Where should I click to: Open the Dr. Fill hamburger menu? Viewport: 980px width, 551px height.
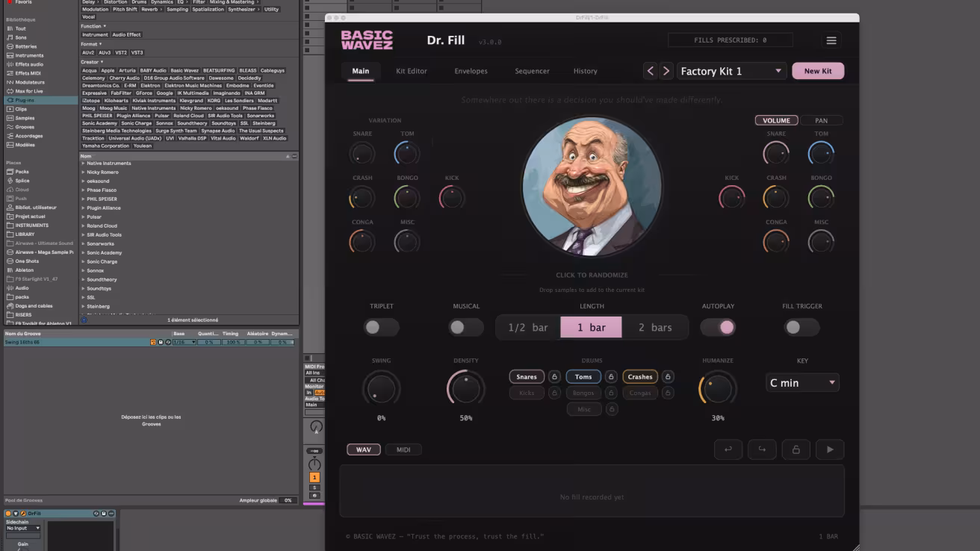coord(831,40)
